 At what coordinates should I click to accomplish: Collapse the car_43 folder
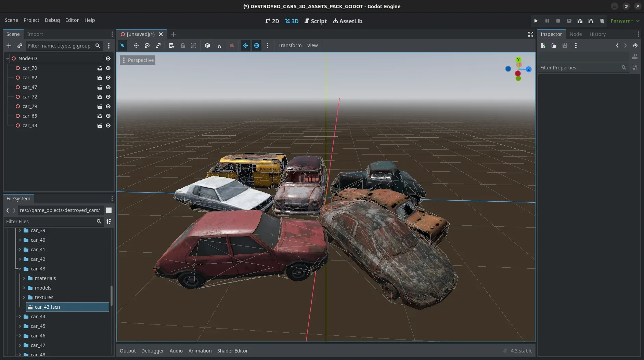pos(20,269)
